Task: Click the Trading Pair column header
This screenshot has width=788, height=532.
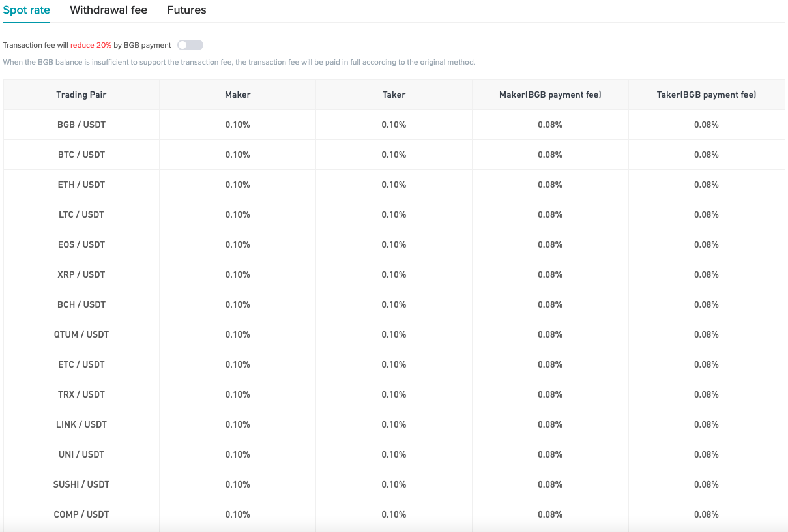Action: coord(81,95)
